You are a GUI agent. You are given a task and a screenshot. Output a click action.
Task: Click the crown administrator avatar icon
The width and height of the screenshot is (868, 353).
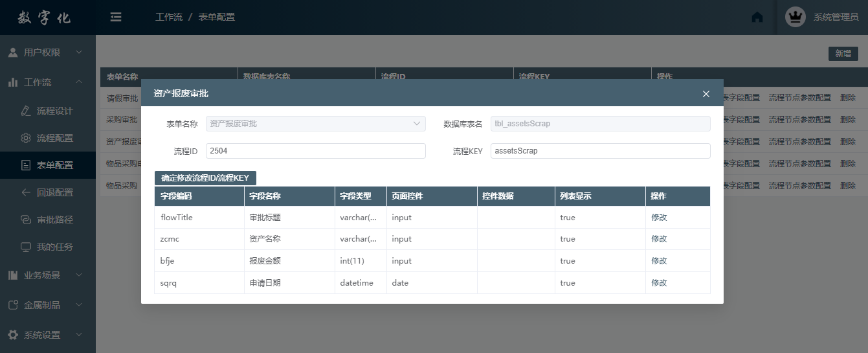(x=795, y=17)
